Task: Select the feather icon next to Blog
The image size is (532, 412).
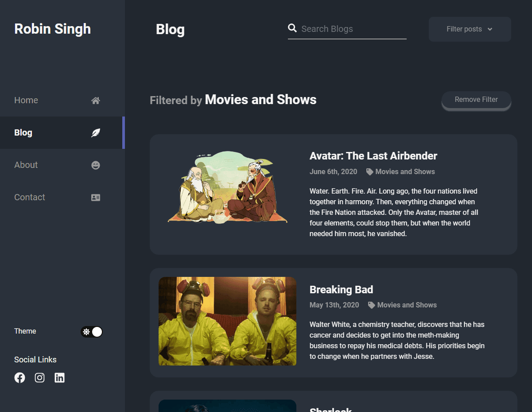Action: coord(95,132)
